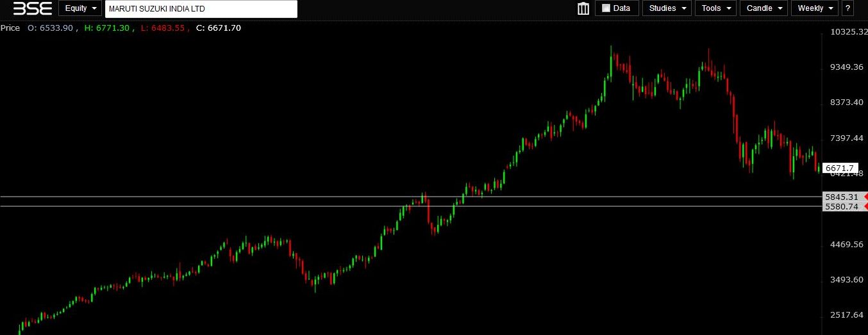Click red marker beside 5845.31 price label
Viewport: 868px width, 335px height.
865,197
